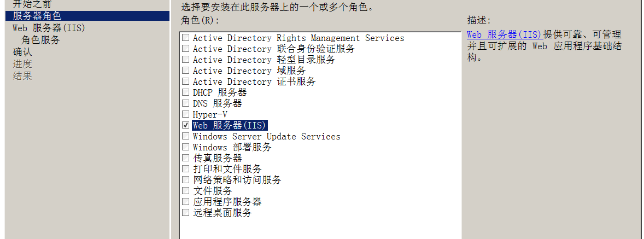Enable Active Directory 联合身份验证服务 role

(x=186, y=49)
